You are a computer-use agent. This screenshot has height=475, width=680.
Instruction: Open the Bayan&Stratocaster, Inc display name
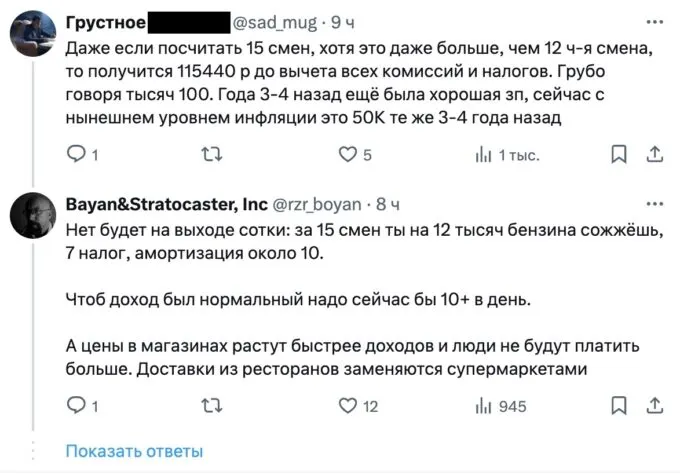[x=166, y=205]
